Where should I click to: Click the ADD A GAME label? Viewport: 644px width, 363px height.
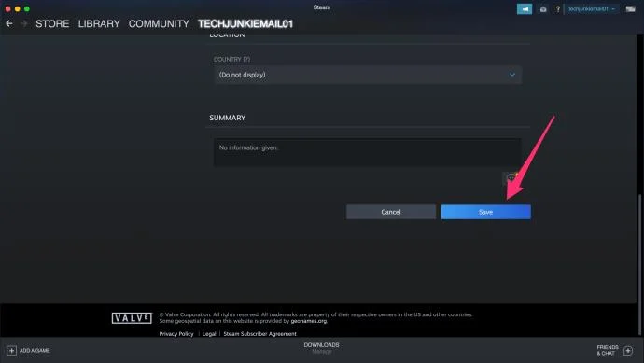click(x=35, y=350)
